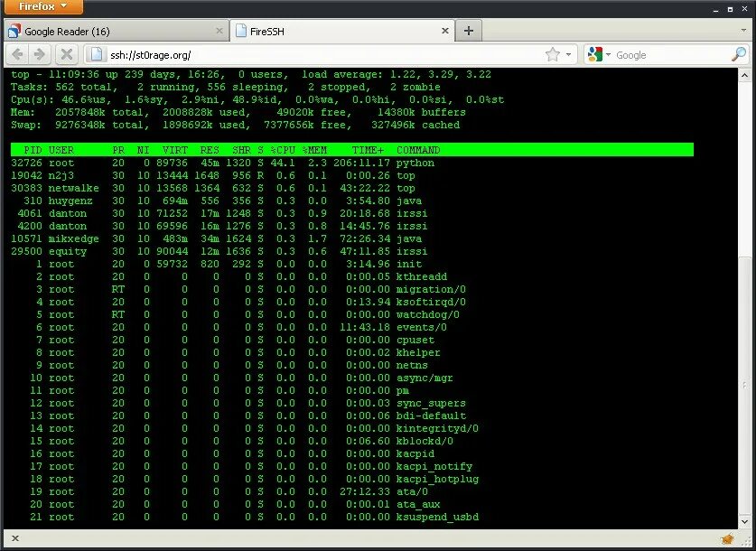Click the Google Reader tab favicon
The height and width of the screenshot is (551, 756).
click(14, 32)
